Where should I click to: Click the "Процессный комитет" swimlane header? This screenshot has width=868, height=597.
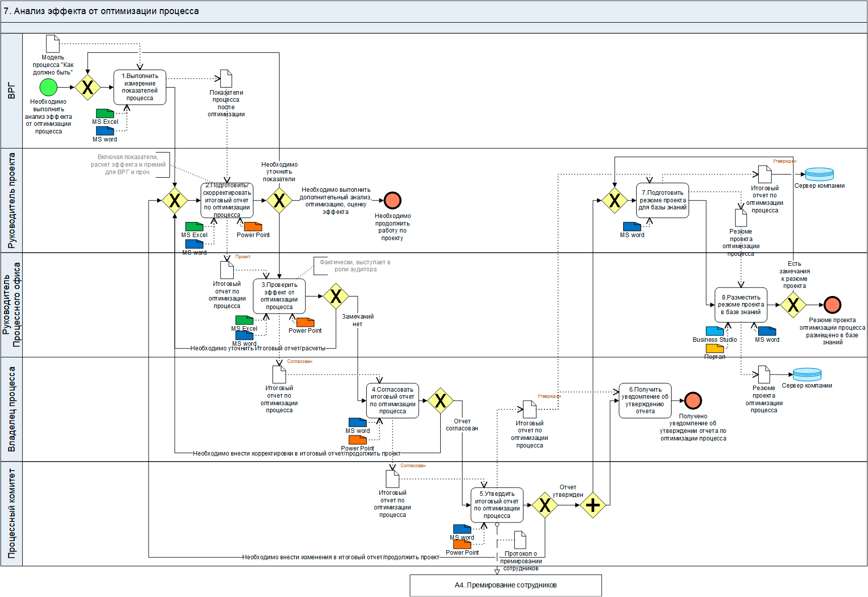click(11, 513)
